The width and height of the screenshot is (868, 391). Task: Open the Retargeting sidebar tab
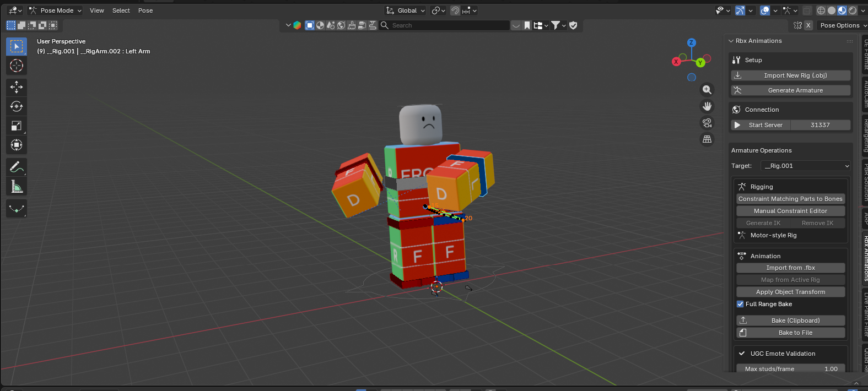(865, 135)
